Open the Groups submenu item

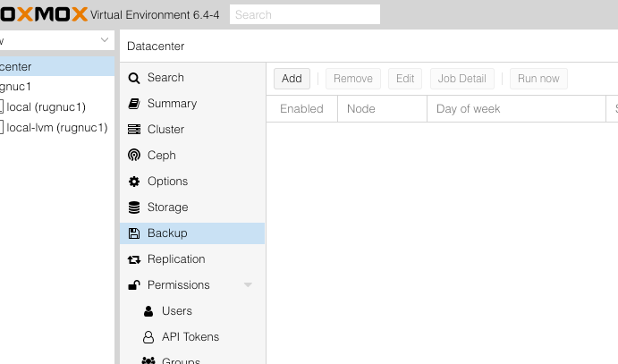[192, 360]
